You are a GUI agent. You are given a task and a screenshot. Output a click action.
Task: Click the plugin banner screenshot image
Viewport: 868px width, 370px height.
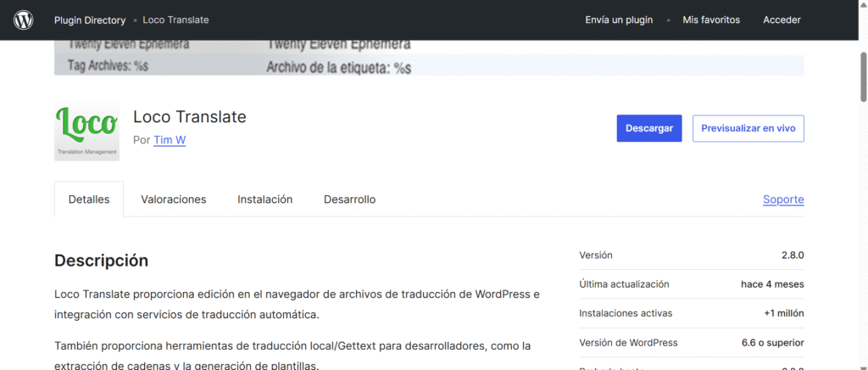pos(429,58)
